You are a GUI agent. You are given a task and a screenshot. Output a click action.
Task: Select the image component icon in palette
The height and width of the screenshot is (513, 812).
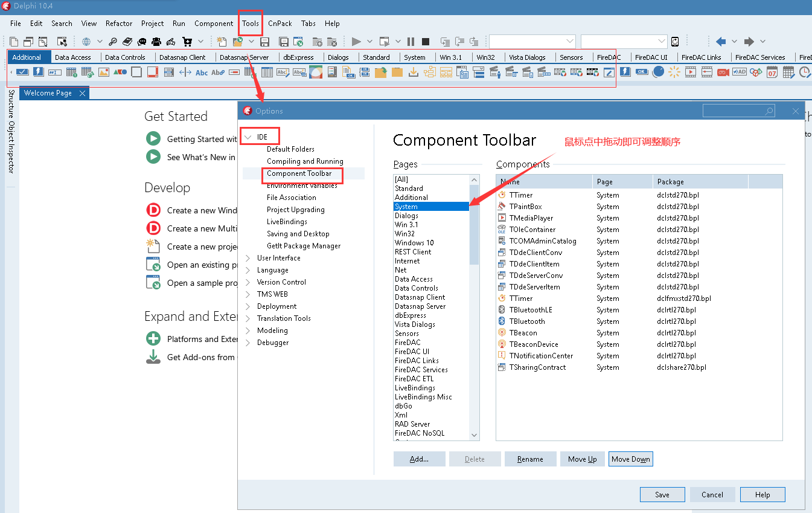104,73
